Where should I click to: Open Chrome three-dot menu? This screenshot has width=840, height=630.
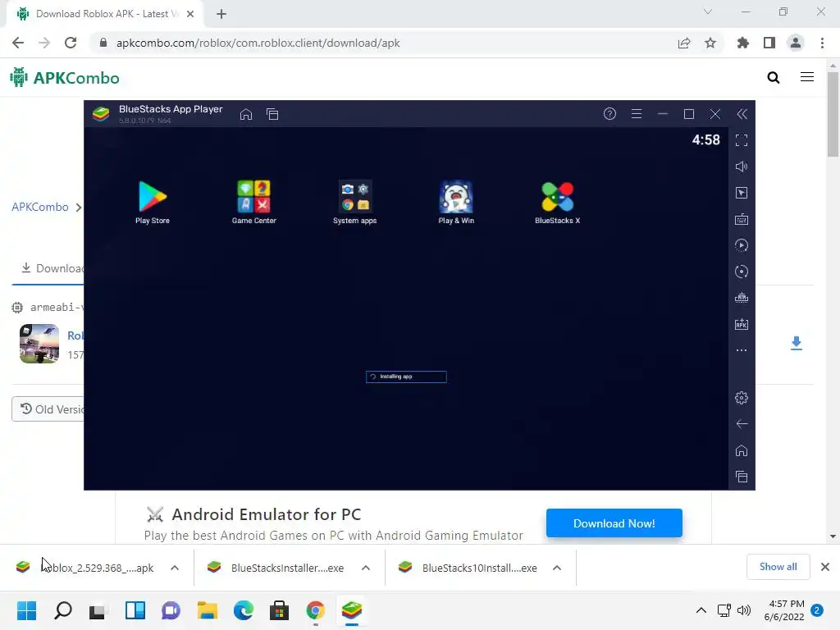click(x=822, y=43)
